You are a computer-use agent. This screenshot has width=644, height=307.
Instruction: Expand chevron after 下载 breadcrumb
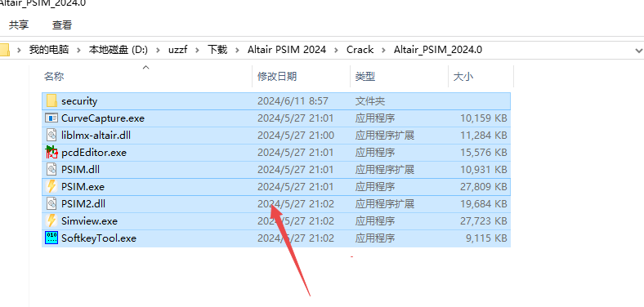point(237,50)
